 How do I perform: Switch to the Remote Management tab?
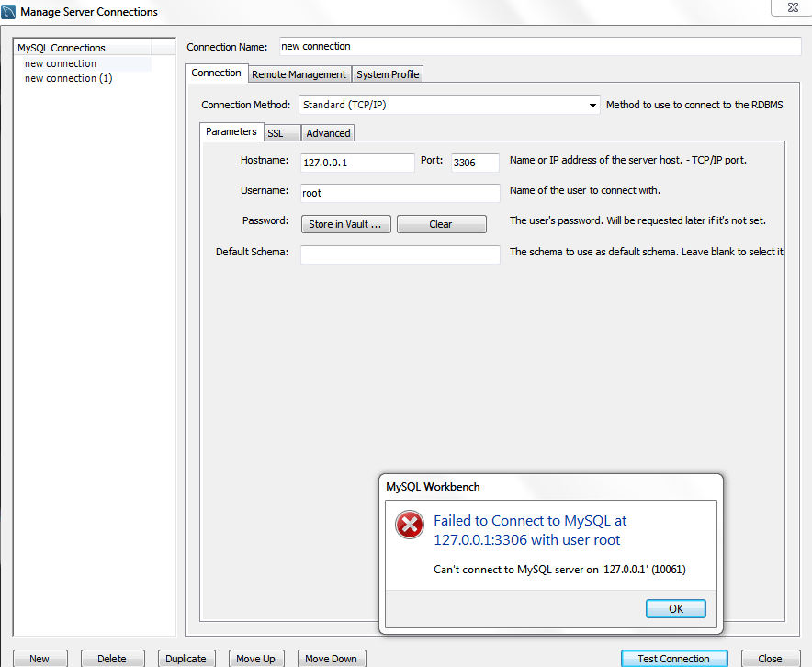(300, 73)
